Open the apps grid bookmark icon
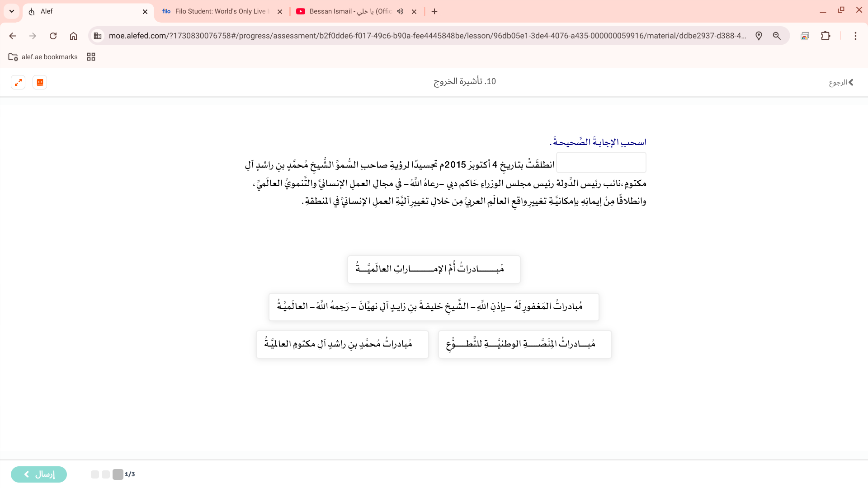The image size is (868, 488). (91, 57)
